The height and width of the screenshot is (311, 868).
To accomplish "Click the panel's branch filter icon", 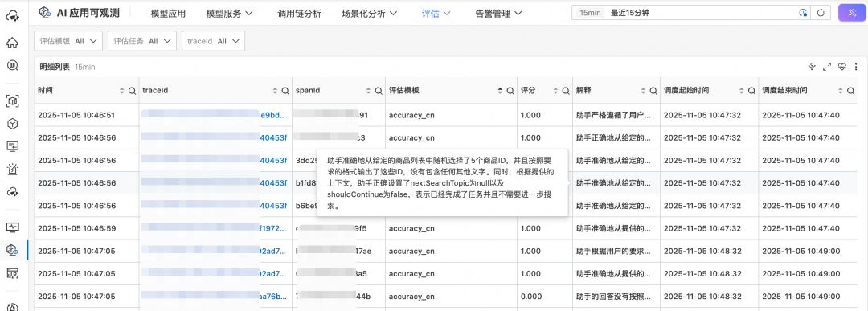I will (812, 67).
